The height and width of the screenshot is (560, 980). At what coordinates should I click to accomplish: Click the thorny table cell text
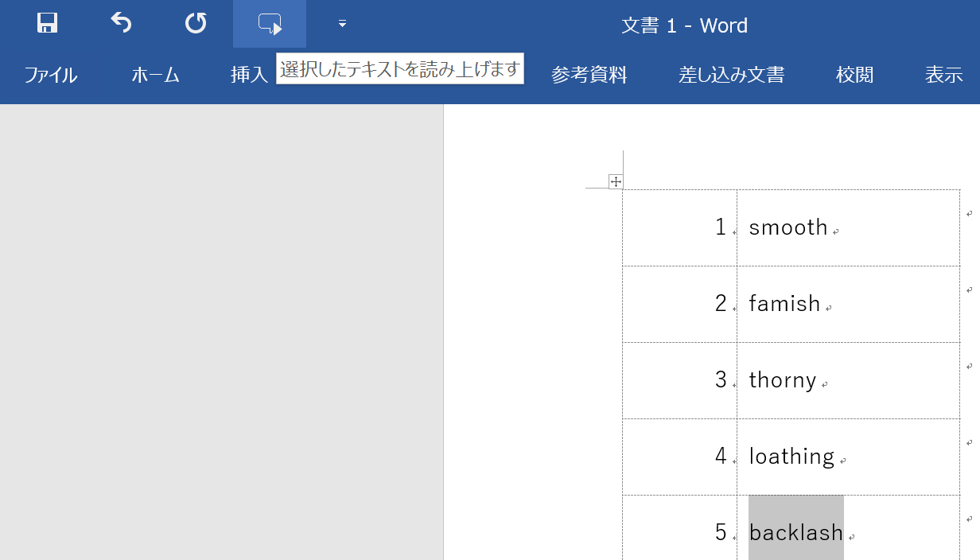(x=783, y=380)
